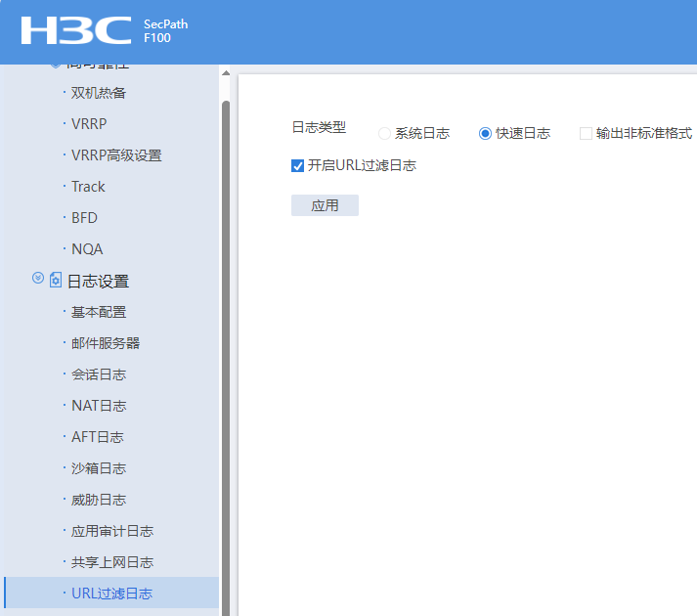Open BFD menu item
This screenshot has width=697, height=616.
point(84,218)
